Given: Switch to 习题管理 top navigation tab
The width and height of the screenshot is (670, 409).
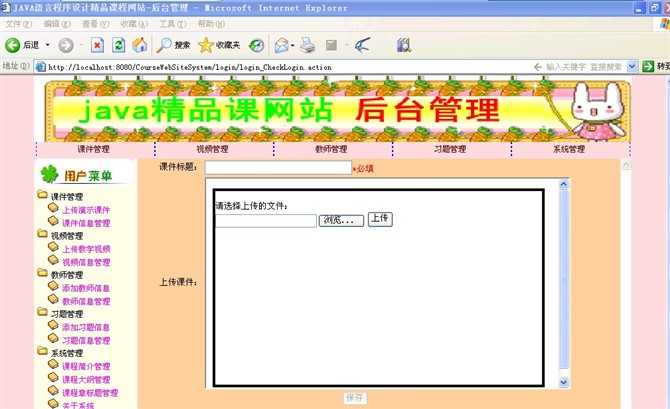Looking at the screenshot, I should [x=450, y=149].
